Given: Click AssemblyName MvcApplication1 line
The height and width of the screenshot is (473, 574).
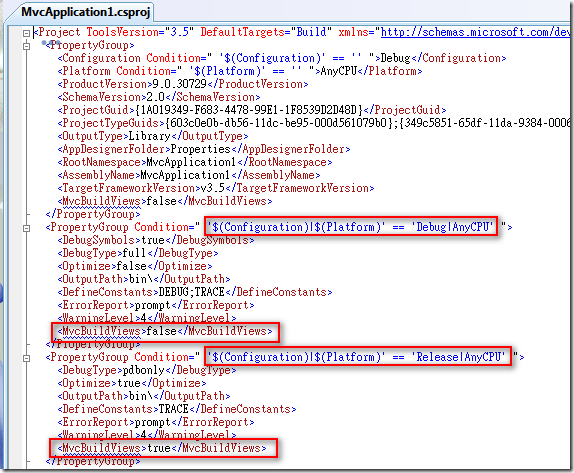Looking at the screenshot, I should [x=189, y=175].
